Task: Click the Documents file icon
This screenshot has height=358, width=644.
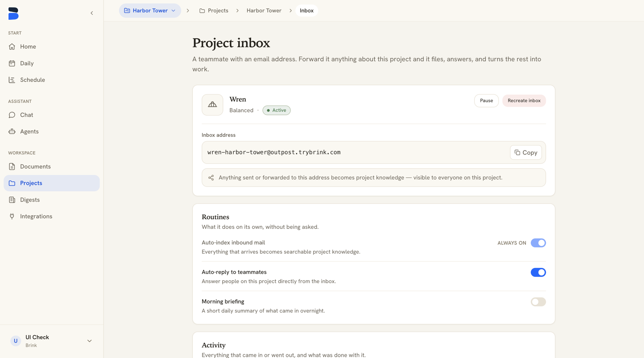Action: tap(12, 167)
